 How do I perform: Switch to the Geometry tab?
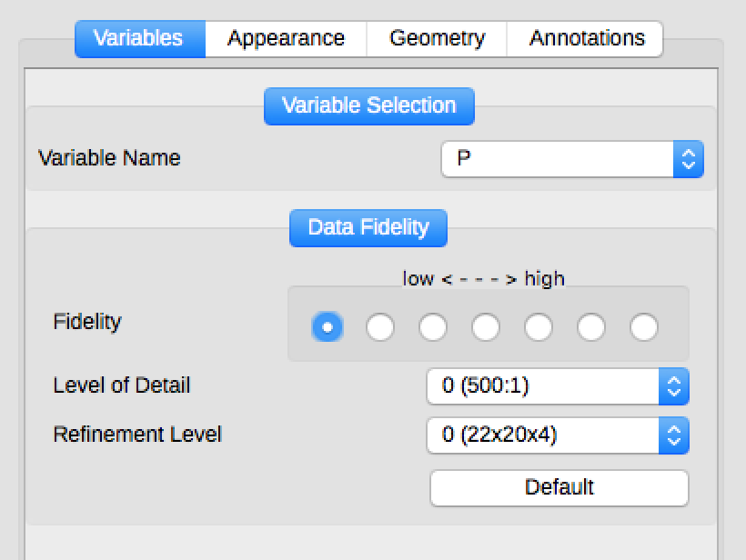tap(437, 39)
